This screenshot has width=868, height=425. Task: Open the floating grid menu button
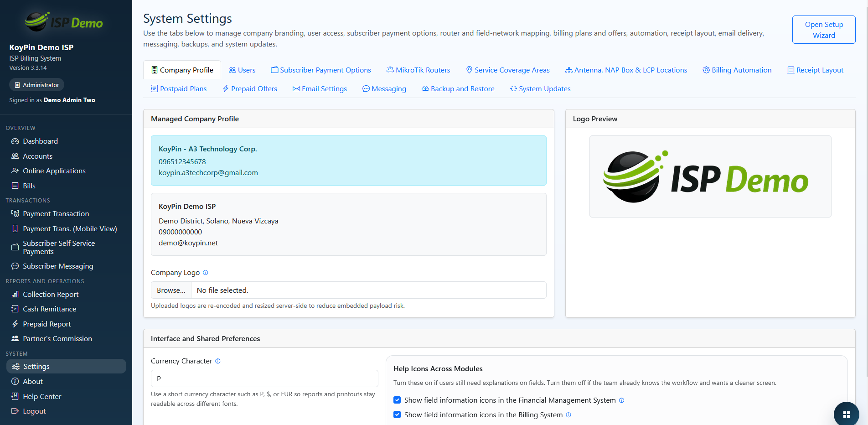point(847,414)
